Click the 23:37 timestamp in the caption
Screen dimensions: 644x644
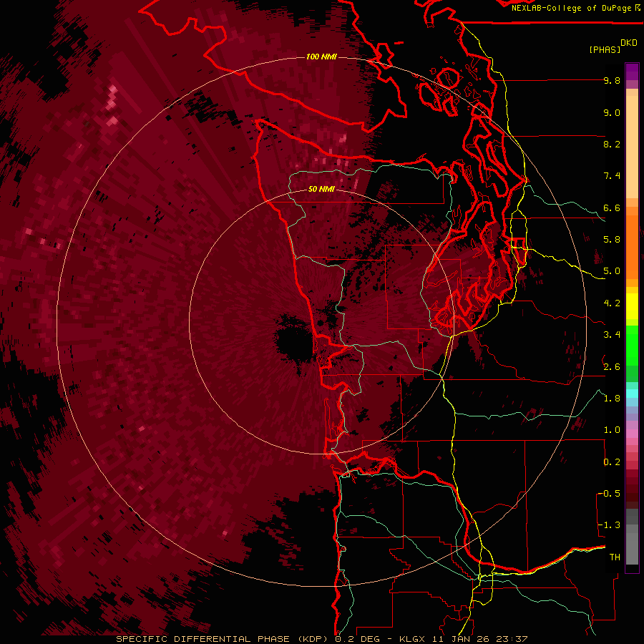tap(511, 639)
